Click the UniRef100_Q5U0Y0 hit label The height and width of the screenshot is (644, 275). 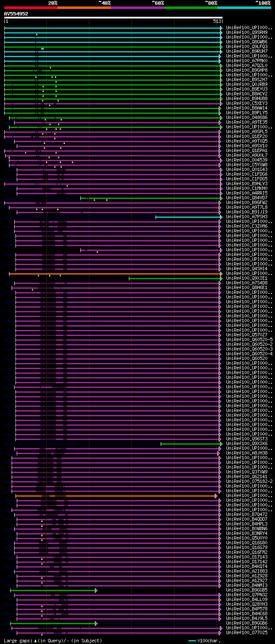(x=247, y=538)
